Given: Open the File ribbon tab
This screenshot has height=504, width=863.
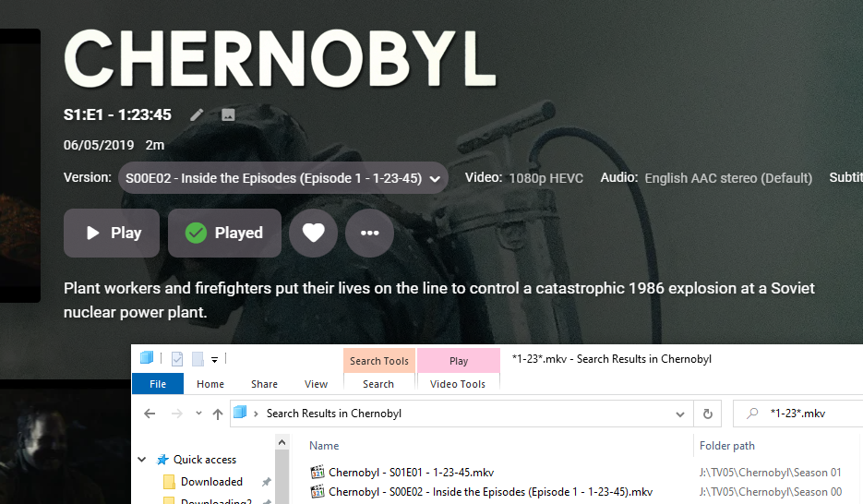Looking at the screenshot, I should [x=158, y=384].
